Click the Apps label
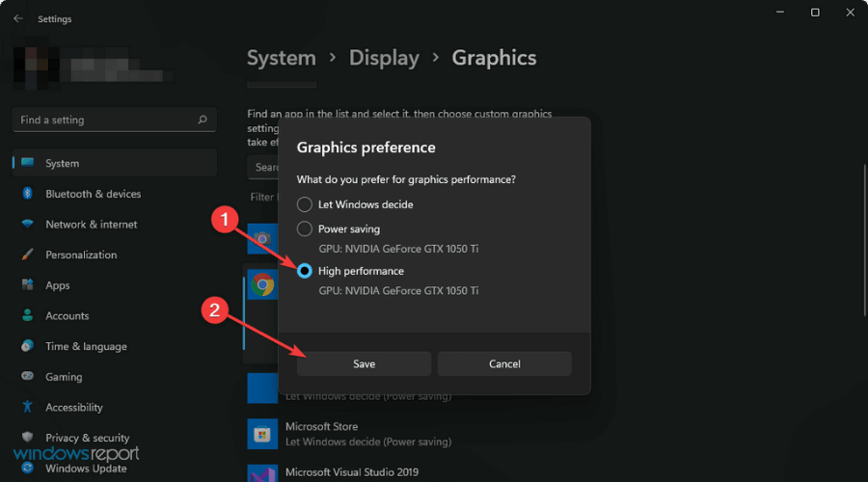 [58, 285]
